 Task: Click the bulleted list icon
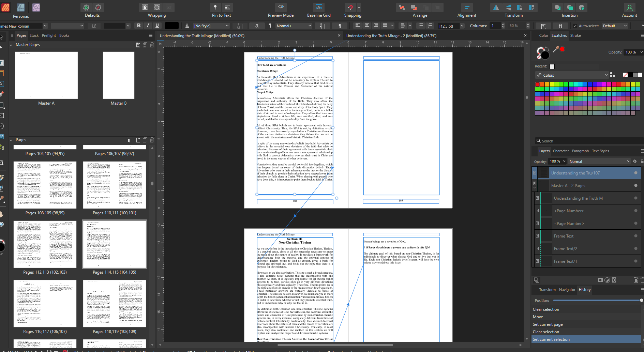click(421, 26)
